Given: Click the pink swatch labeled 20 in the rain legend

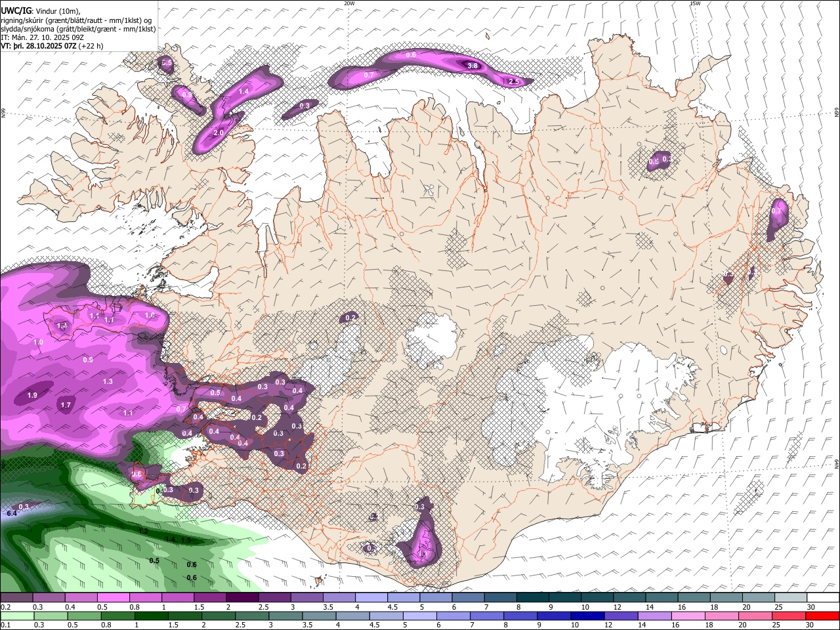Looking at the screenshot, I should click(755, 616).
